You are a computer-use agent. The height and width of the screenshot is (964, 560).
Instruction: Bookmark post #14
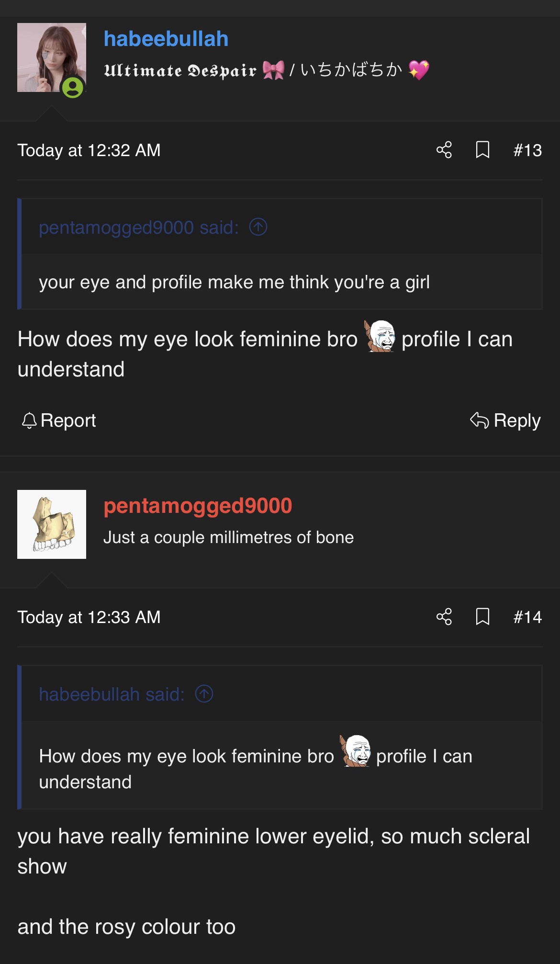click(x=482, y=617)
